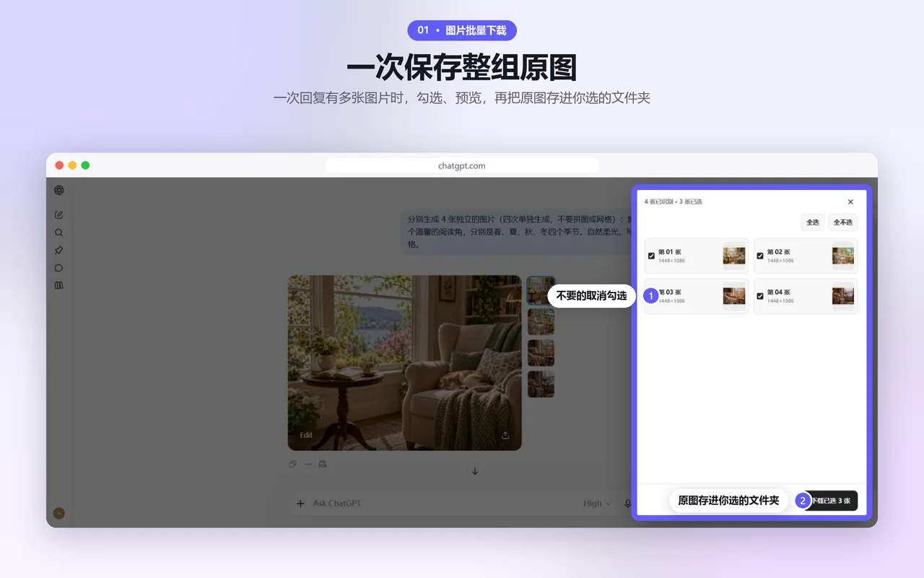Click Edit on the generated image
The image size is (924, 578).
(x=306, y=435)
